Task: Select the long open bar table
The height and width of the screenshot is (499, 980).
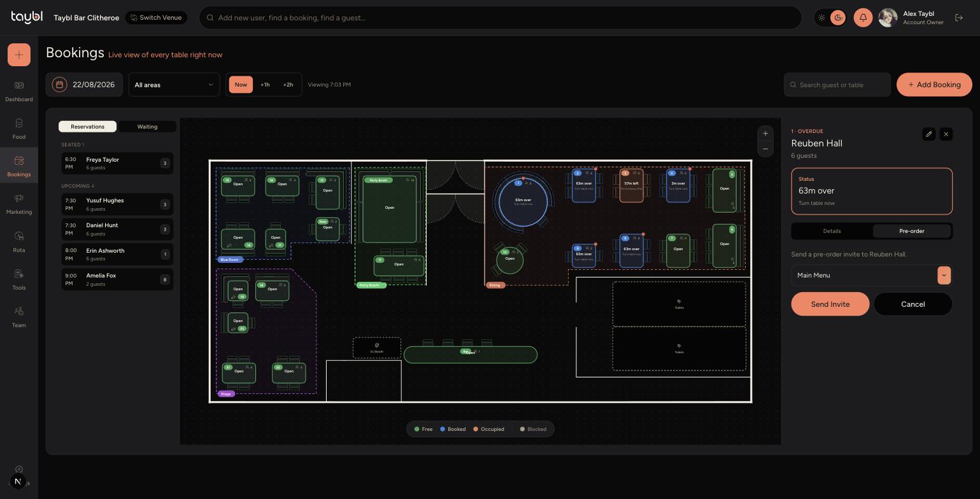Action: coord(471,355)
